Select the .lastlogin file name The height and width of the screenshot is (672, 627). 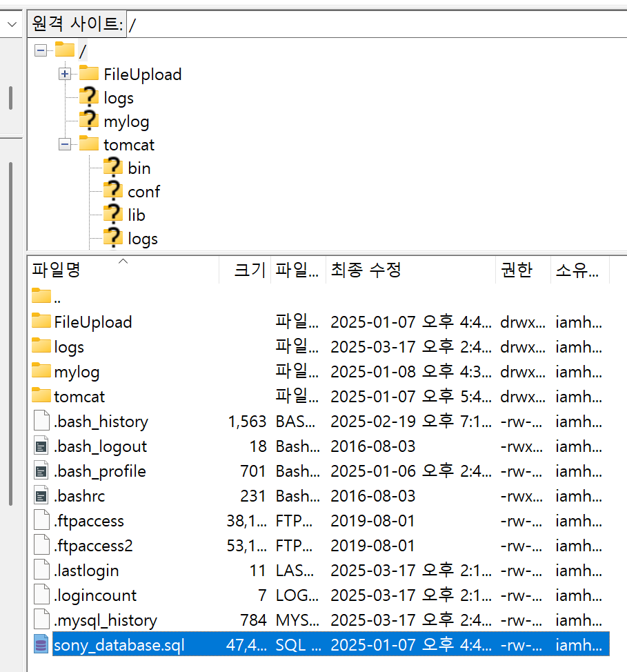click(86, 571)
